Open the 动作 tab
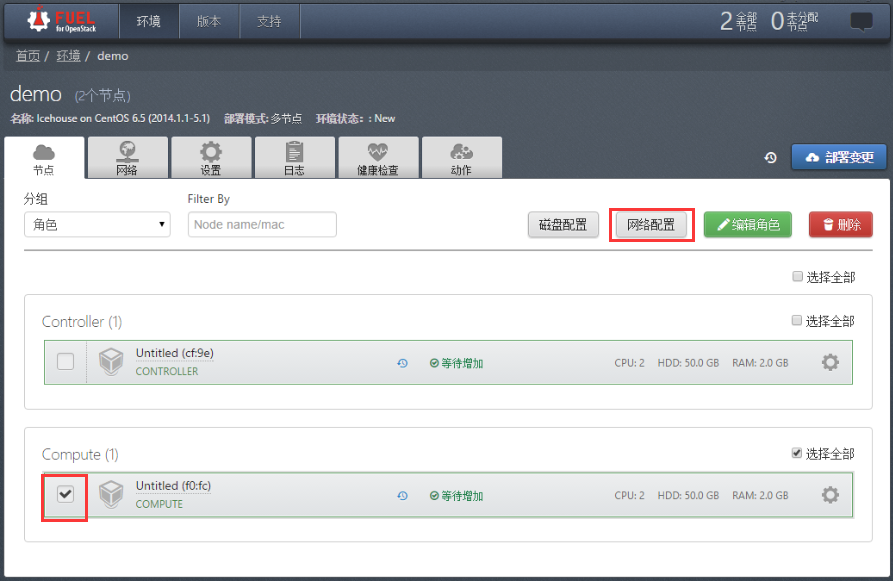The image size is (893, 581). point(461,158)
